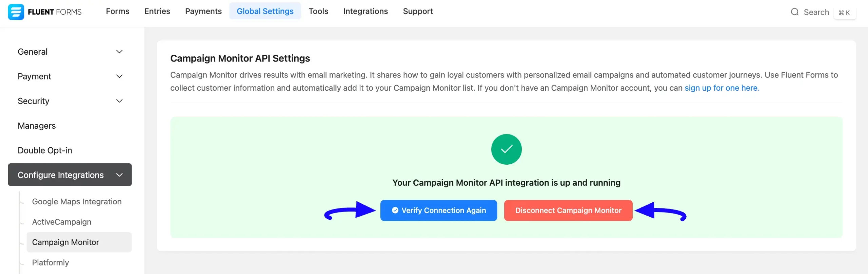Click the integration is up and running message

(506, 183)
